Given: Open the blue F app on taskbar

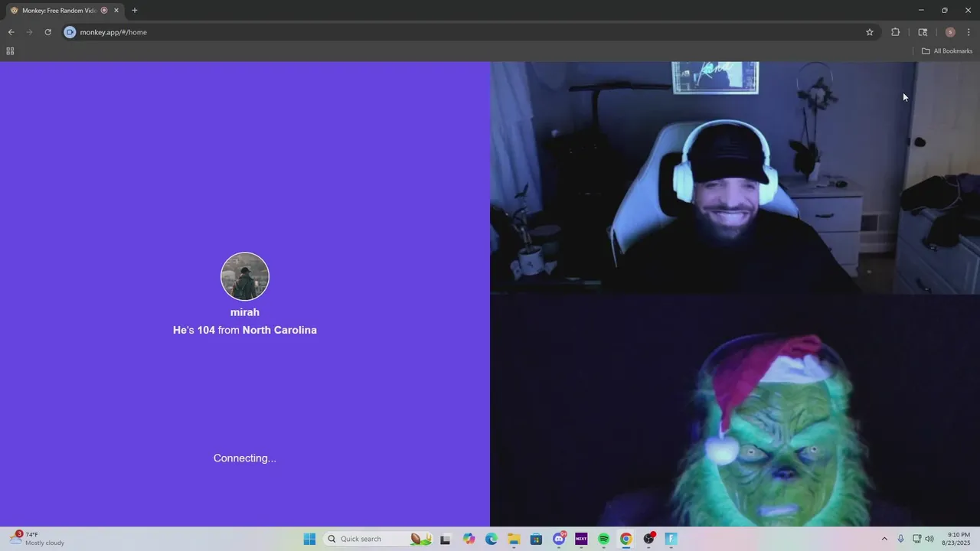Looking at the screenshot, I should tap(671, 539).
